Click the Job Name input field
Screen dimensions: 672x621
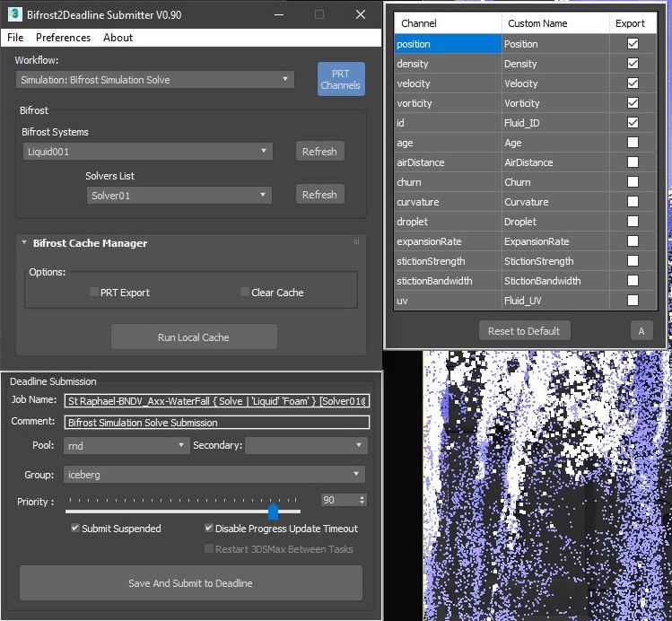[x=216, y=401]
